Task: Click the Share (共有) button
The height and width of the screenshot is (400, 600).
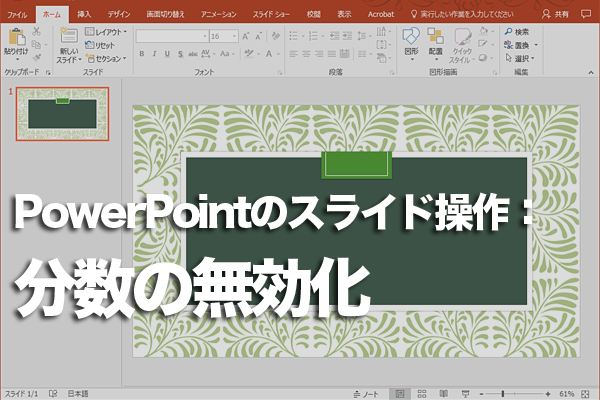Action: tap(556, 15)
